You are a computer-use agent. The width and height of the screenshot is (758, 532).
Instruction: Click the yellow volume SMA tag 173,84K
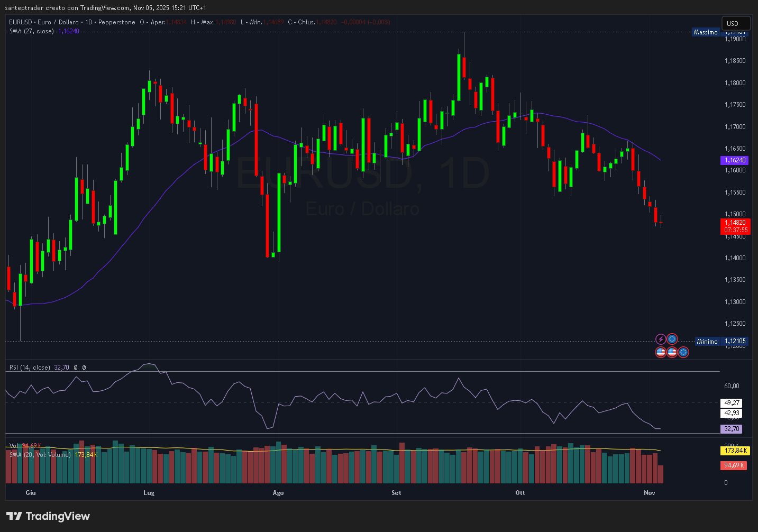[x=735, y=451]
